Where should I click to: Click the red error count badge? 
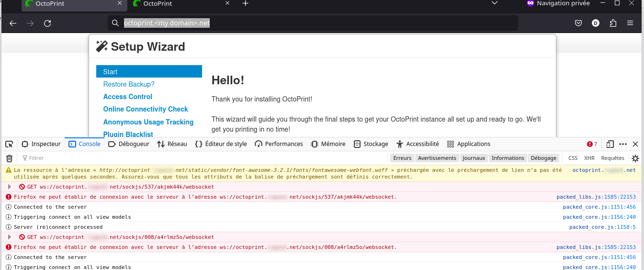[x=592, y=144]
